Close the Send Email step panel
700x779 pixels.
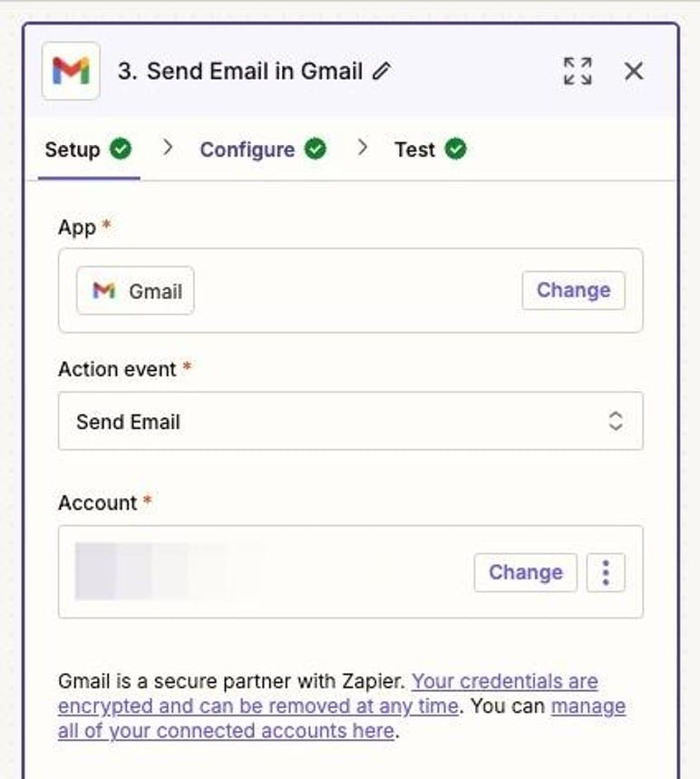pos(635,71)
